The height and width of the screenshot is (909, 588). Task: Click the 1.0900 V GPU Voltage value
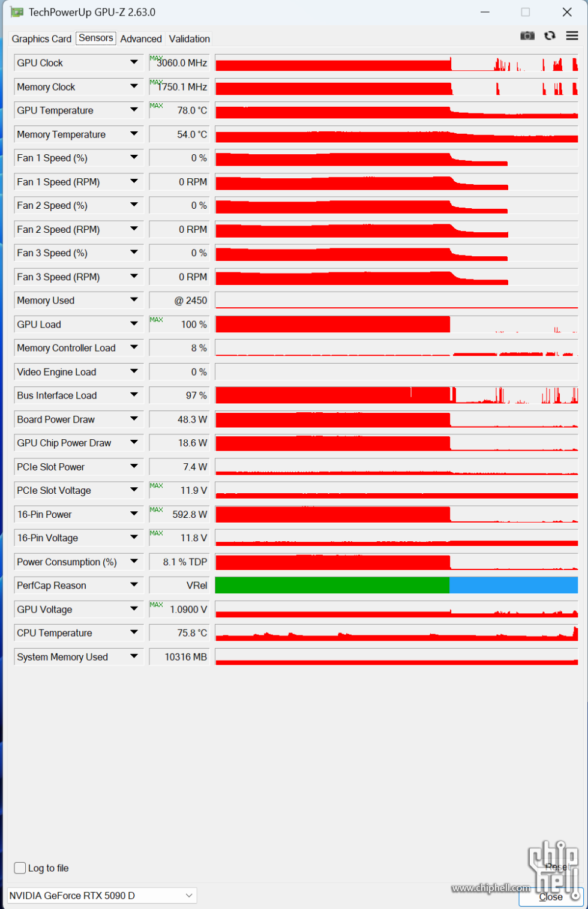point(179,610)
